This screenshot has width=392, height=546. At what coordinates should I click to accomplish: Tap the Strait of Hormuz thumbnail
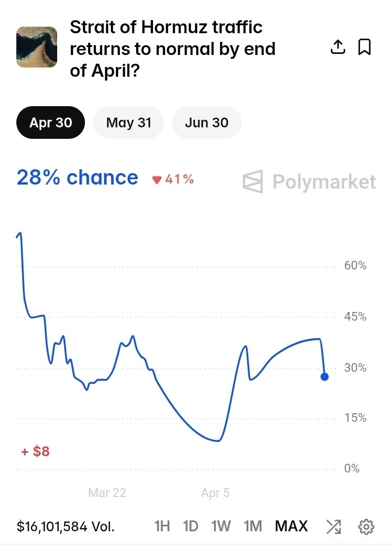click(37, 47)
